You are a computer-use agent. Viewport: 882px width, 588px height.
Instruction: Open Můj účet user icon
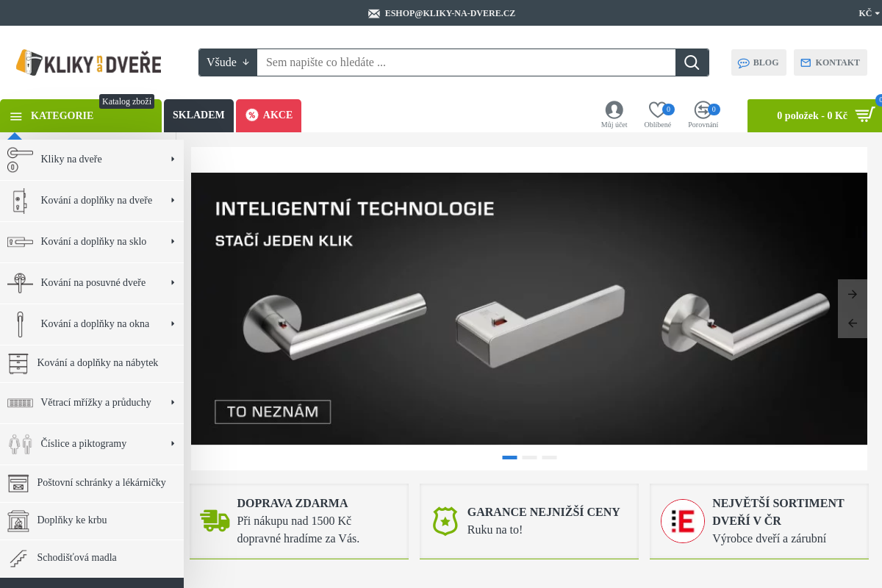(x=614, y=110)
